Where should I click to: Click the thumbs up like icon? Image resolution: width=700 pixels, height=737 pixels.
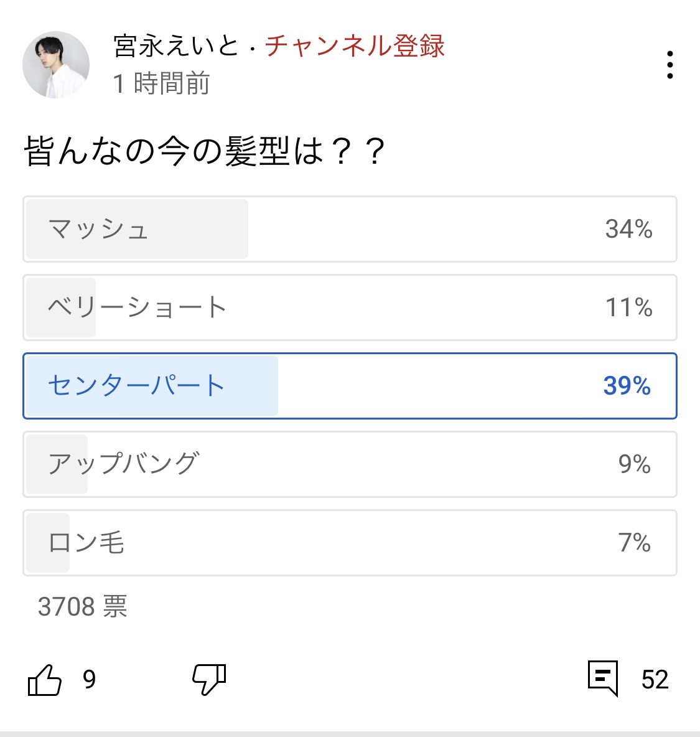coord(45,680)
